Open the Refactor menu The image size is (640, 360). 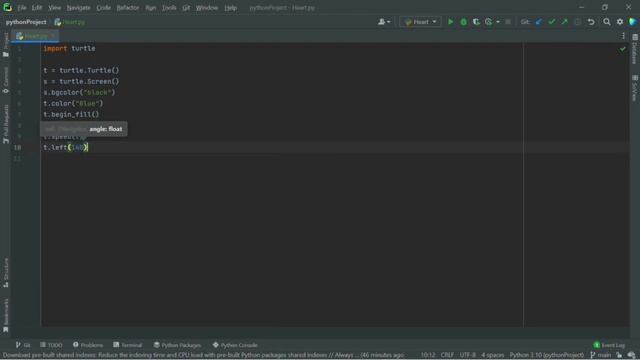[x=128, y=7]
